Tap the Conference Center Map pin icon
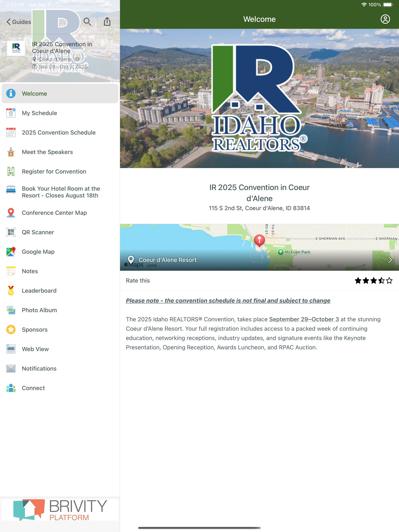 coord(11,213)
